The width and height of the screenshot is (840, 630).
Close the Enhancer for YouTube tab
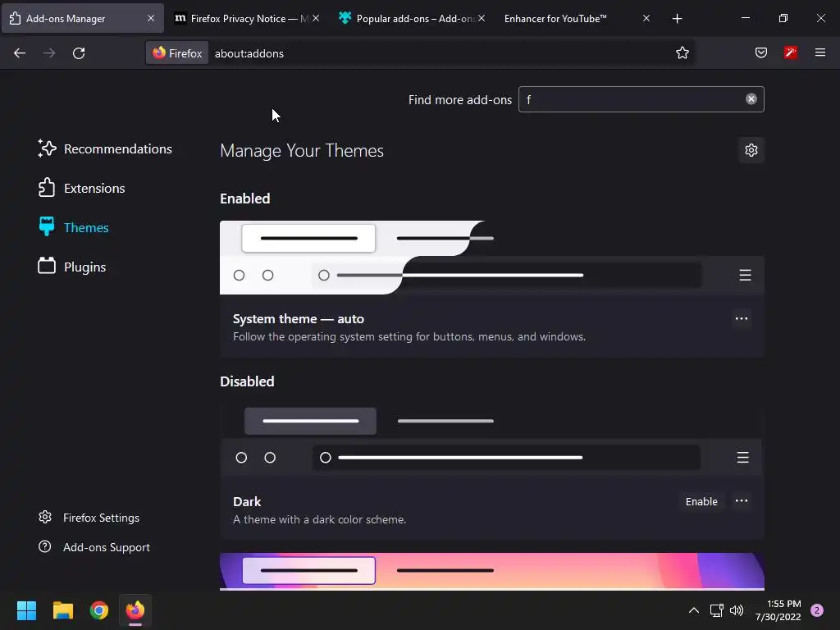pos(646,18)
